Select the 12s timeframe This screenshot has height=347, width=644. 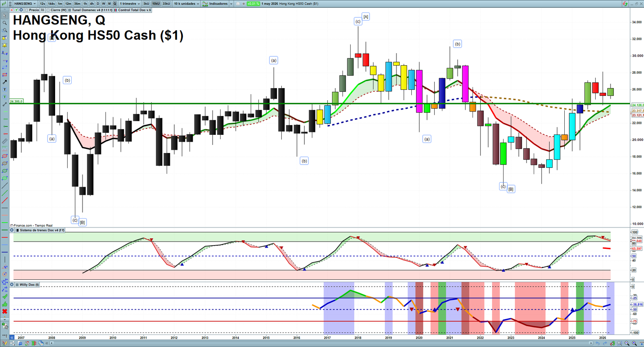[x=42, y=4]
